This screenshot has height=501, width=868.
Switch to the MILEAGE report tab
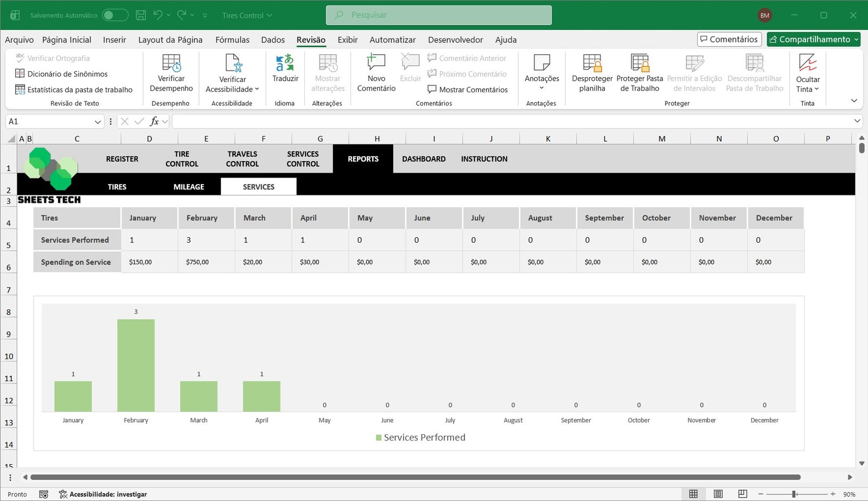pos(189,187)
